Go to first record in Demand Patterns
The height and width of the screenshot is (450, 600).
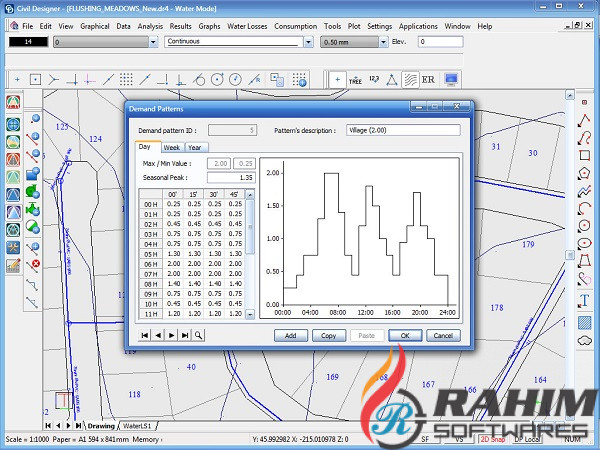point(146,335)
